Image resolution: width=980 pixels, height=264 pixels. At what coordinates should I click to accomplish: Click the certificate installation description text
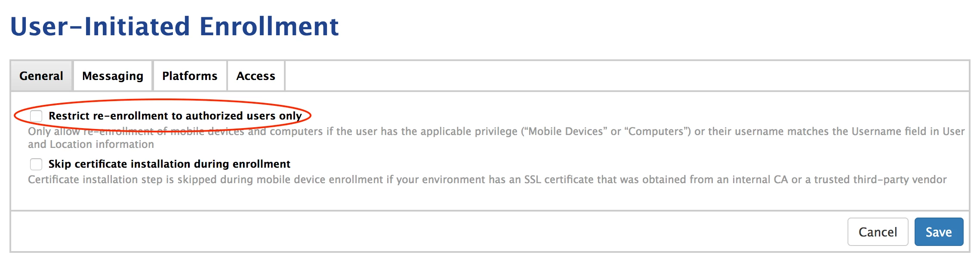(487, 179)
